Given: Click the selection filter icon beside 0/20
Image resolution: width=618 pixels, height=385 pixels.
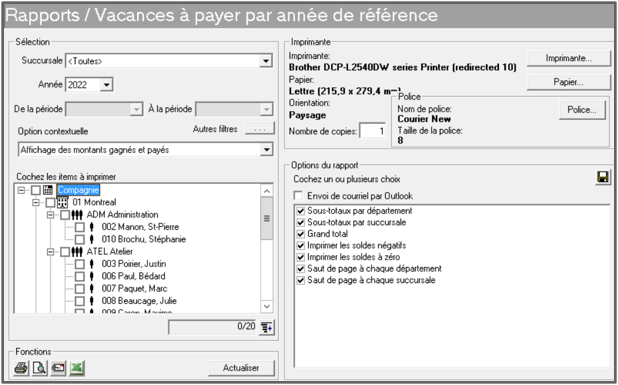Looking at the screenshot, I should [266, 327].
